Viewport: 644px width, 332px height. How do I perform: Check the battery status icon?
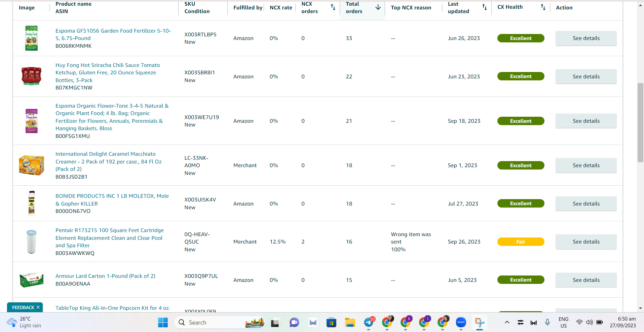(x=600, y=322)
